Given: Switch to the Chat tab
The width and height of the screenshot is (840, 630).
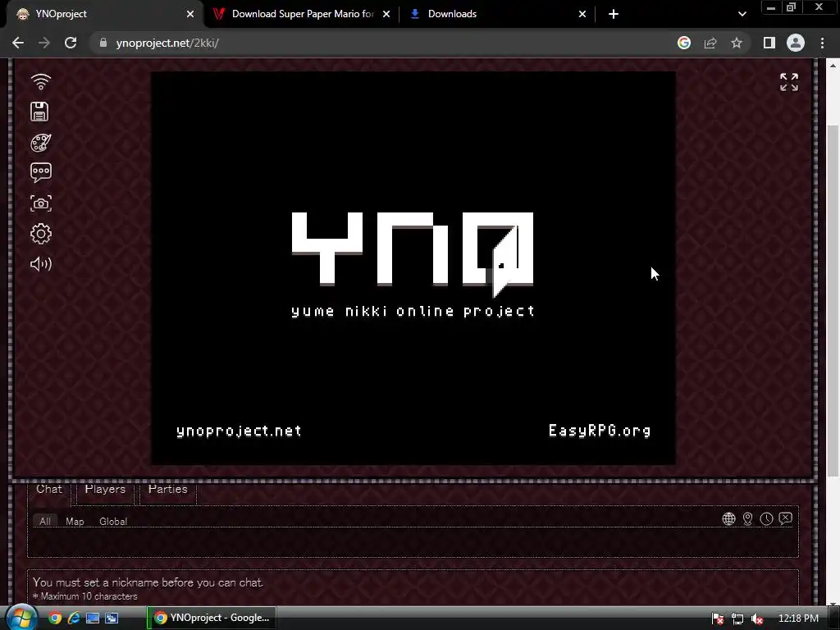Looking at the screenshot, I should [x=49, y=489].
